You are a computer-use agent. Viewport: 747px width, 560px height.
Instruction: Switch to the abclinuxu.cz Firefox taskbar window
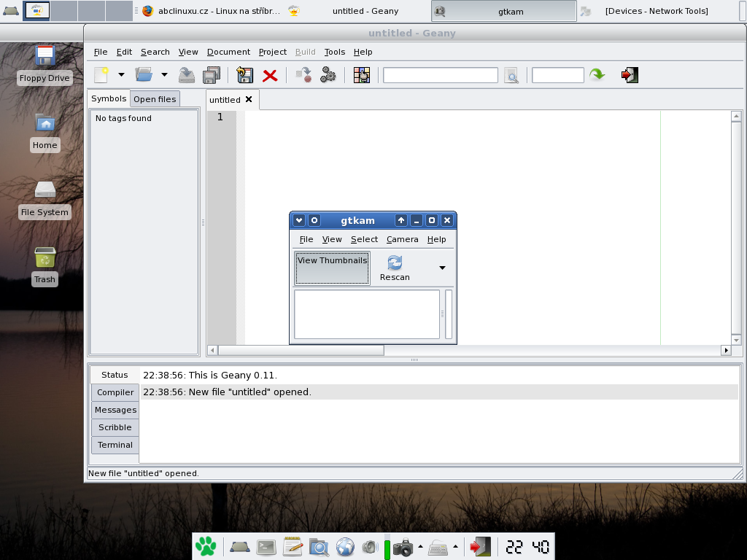click(x=211, y=11)
